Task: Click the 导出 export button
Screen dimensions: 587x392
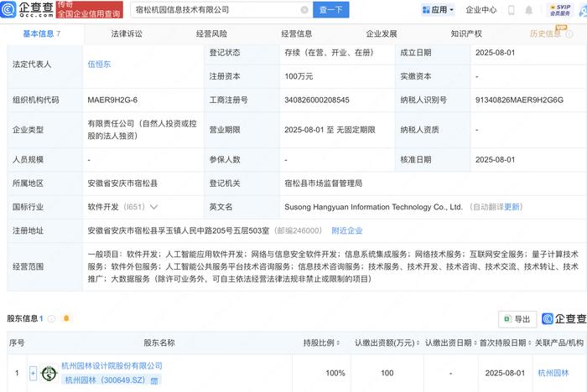Action: coord(517,319)
